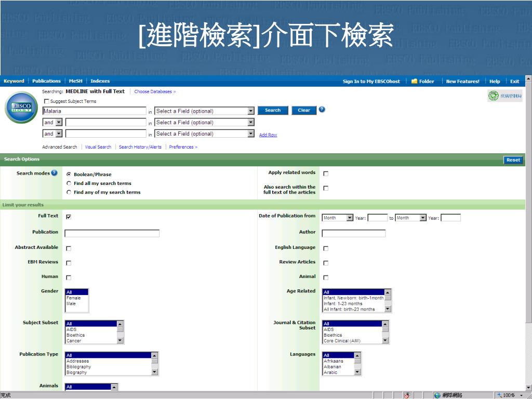Open field dropdown for the Malaria row
Image resolution: width=532 pixels, height=399 pixels.
[205, 111]
